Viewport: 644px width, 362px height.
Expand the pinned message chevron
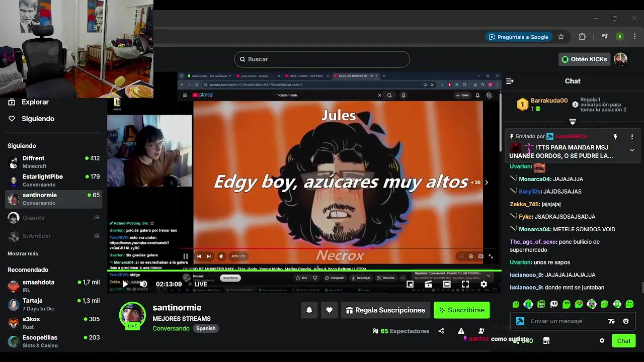[632, 150]
